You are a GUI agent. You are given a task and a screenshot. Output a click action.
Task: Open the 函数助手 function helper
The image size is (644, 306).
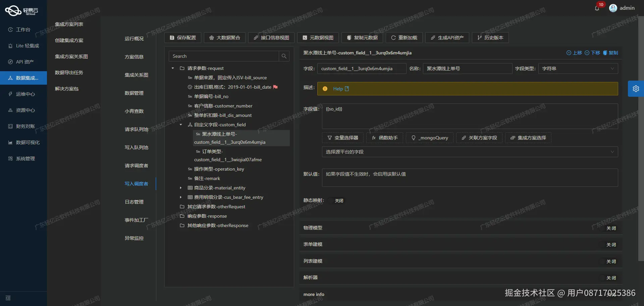click(385, 138)
